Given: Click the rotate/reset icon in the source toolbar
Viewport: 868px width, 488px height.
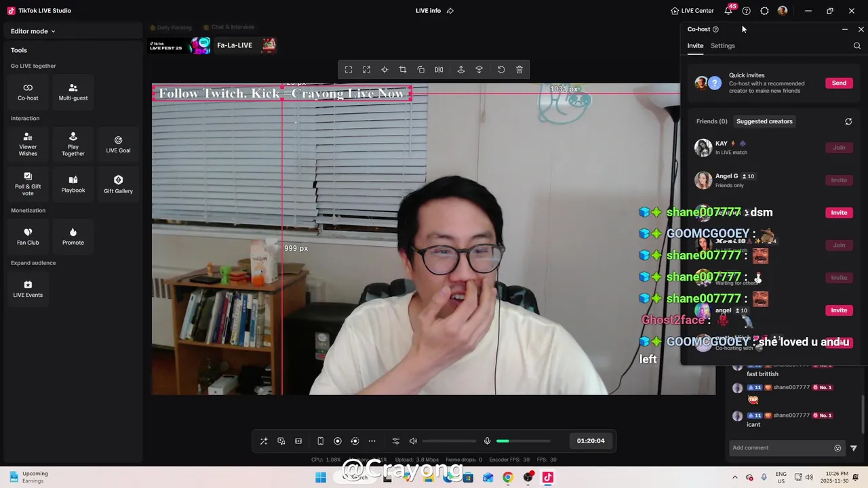Looking at the screenshot, I should coord(501,70).
